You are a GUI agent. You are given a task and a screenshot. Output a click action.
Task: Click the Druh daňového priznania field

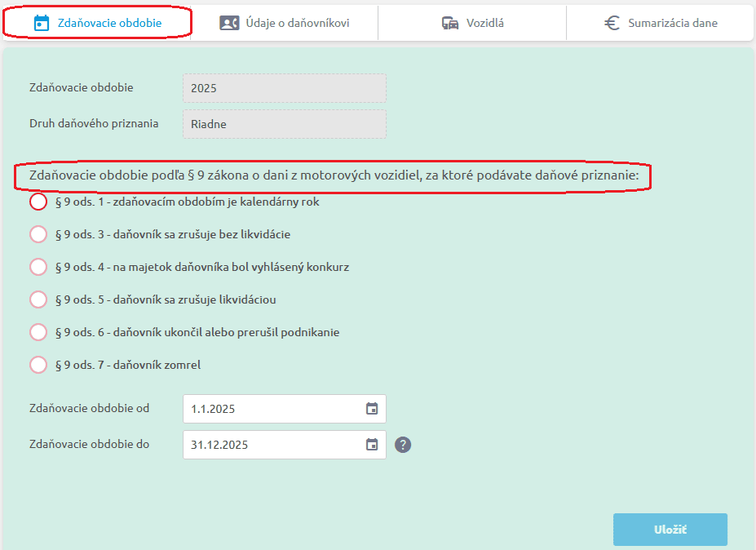click(x=284, y=124)
